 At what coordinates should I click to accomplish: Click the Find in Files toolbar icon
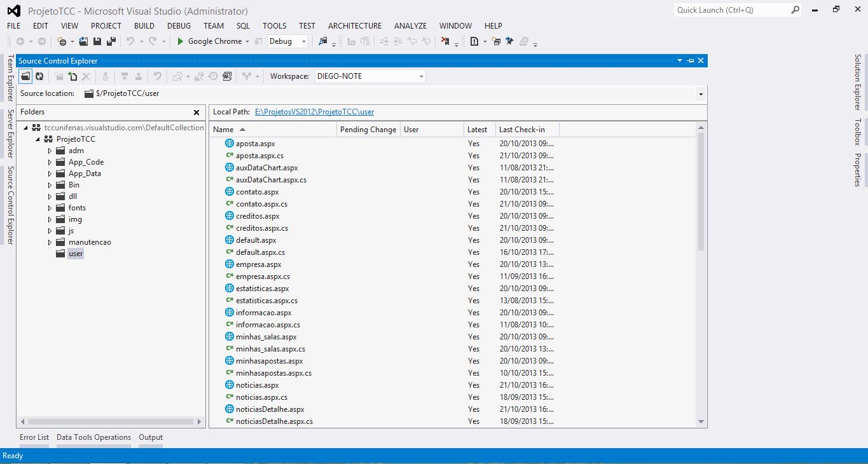click(323, 41)
